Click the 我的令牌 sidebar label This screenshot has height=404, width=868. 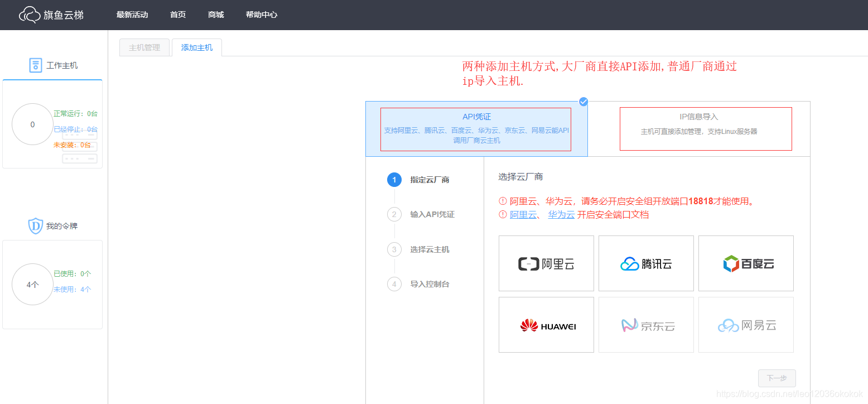pyautogui.click(x=62, y=226)
